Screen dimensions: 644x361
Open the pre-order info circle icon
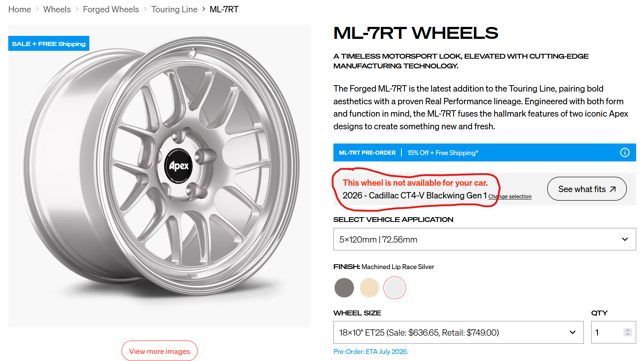coord(625,152)
